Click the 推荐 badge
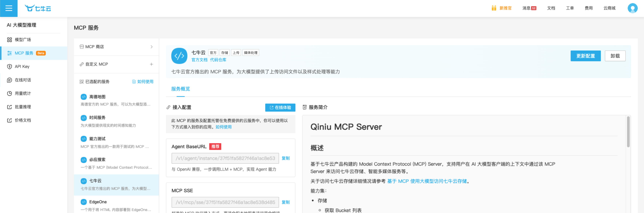644x213 pixels. pos(215,146)
